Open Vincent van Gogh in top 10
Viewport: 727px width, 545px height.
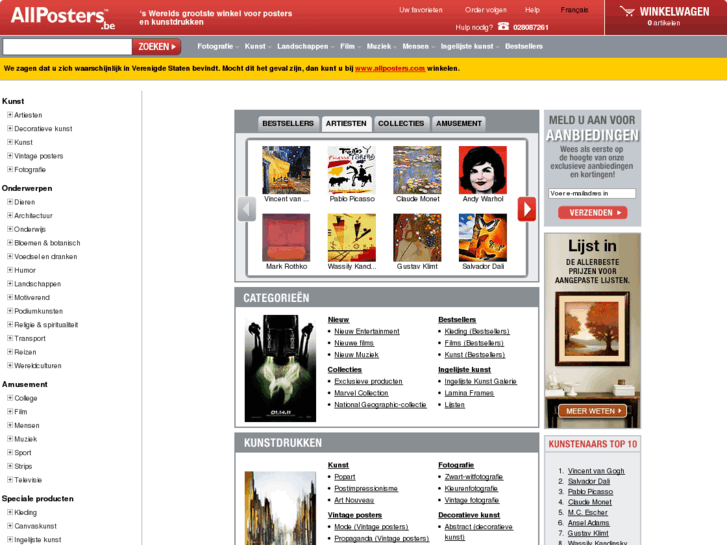pos(596,471)
